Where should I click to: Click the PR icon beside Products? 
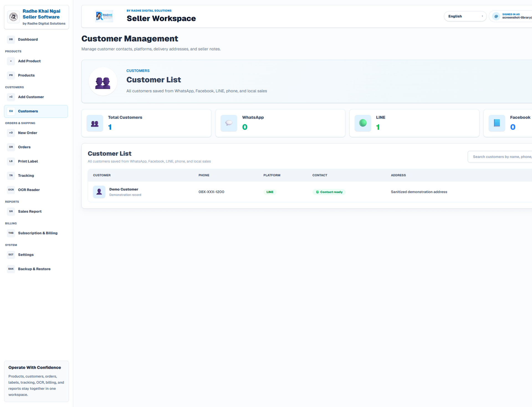click(x=11, y=75)
